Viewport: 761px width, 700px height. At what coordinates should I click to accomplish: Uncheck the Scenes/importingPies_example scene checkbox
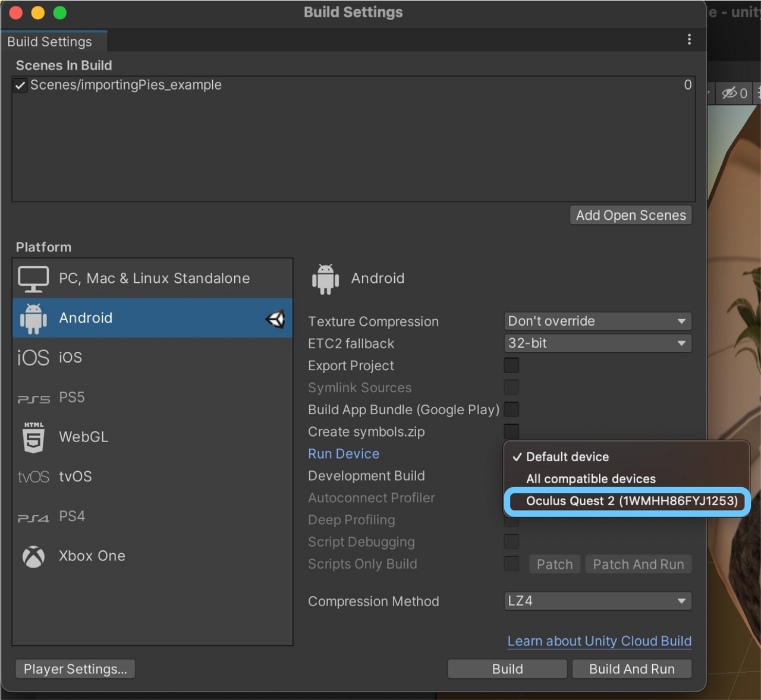click(20, 86)
